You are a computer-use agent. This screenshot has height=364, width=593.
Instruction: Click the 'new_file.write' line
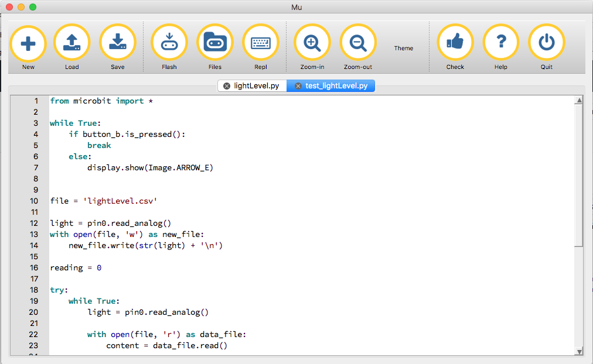point(145,245)
